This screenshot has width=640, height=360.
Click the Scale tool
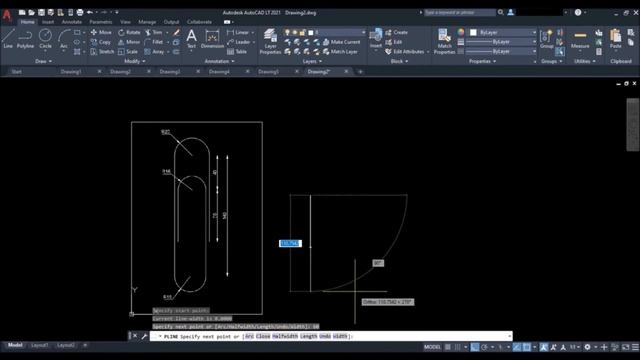128,52
